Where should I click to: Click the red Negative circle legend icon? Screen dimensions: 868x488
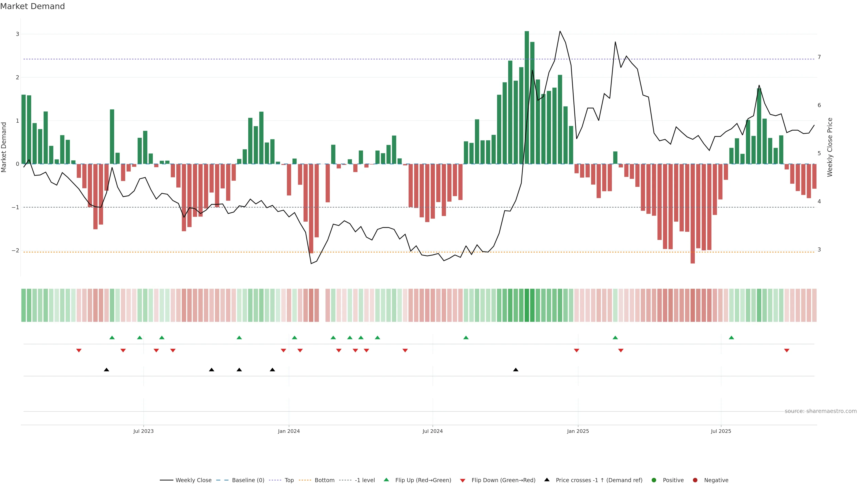pos(695,480)
